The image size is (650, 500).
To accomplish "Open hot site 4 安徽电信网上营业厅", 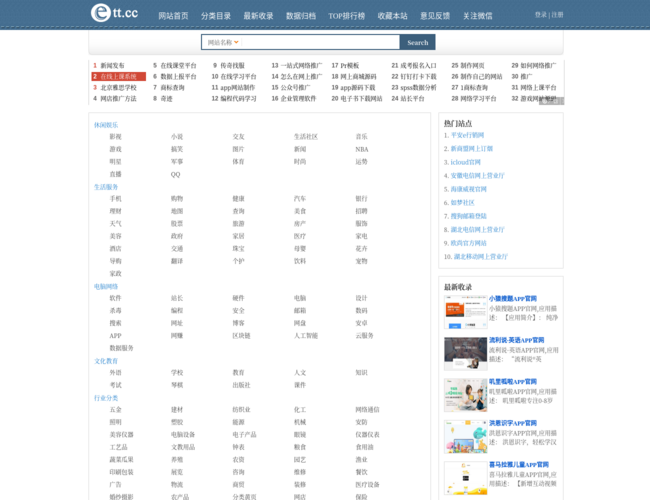I will [x=478, y=176].
